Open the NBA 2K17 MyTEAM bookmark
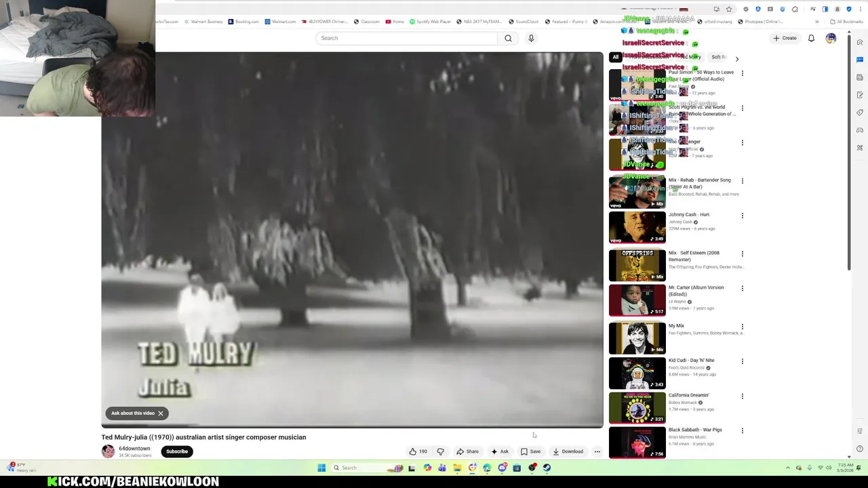This screenshot has width=868, height=488. (x=479, y=22)
